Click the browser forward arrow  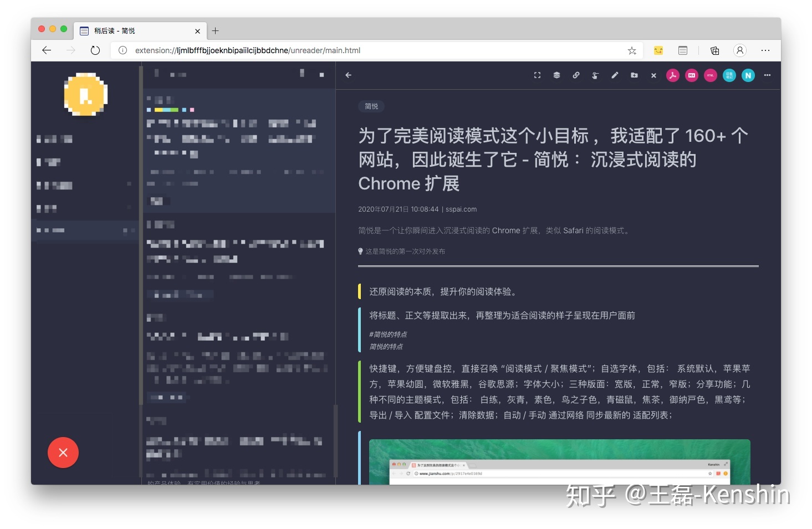click(71, 50)
